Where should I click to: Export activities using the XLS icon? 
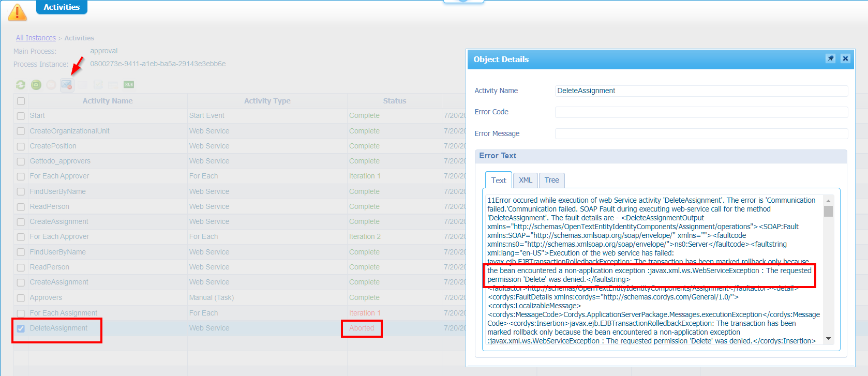129,85
